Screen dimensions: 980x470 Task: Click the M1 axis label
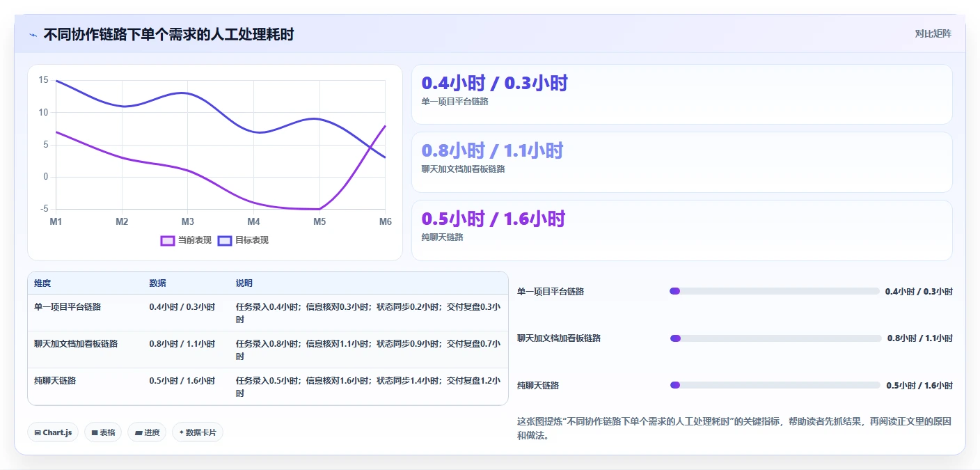point(56,221)
